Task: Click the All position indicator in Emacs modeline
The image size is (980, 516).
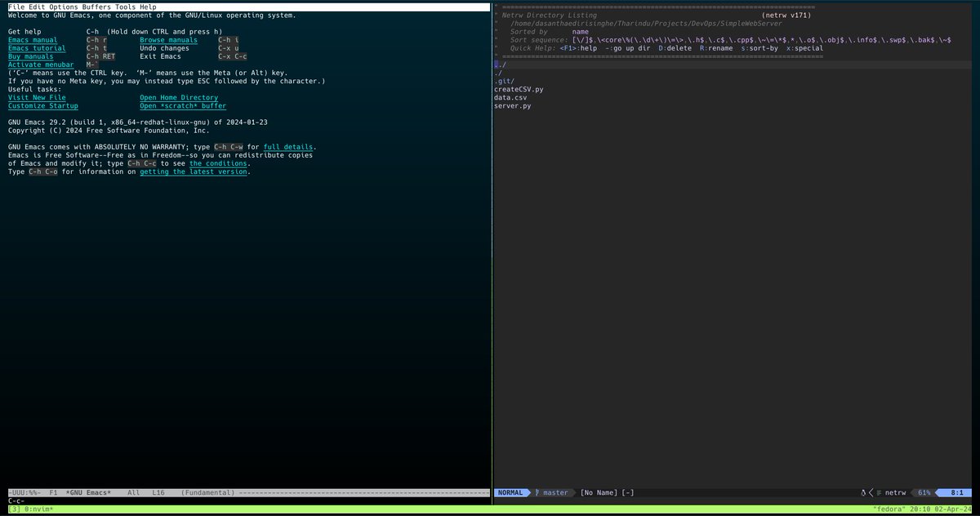Action: 134,492
